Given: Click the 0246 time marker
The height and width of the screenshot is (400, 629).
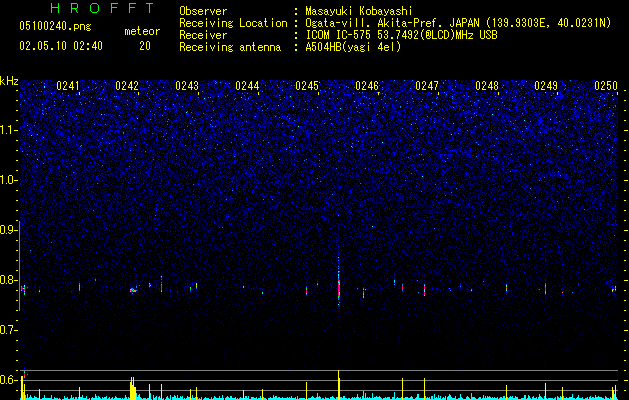Looking at the screenshot, I should [x=367, y=86].
